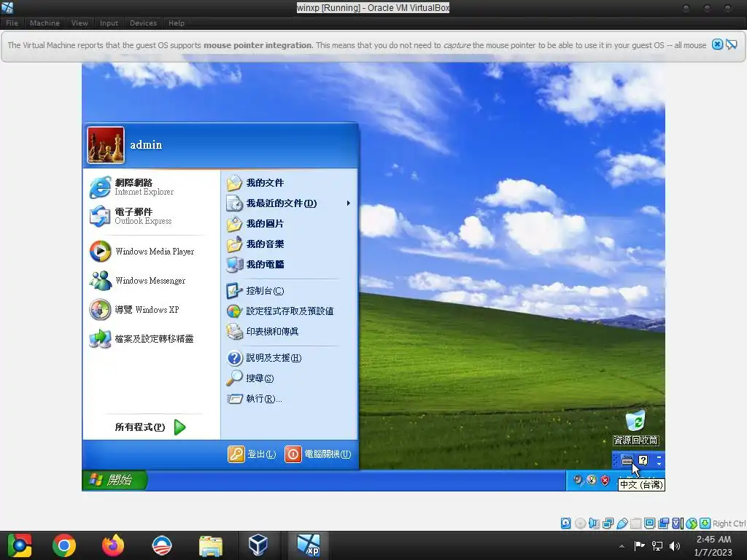
Task: Click the 開始 Start button
Action: pyautogui.click(x=115, y=480)
